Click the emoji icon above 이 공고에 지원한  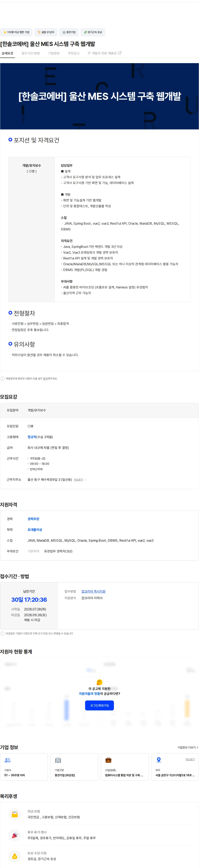99,682
